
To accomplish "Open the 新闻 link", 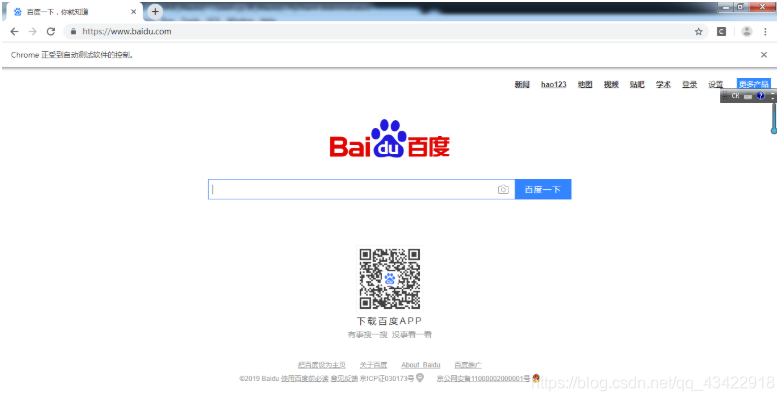I will [x=522, y=84].
